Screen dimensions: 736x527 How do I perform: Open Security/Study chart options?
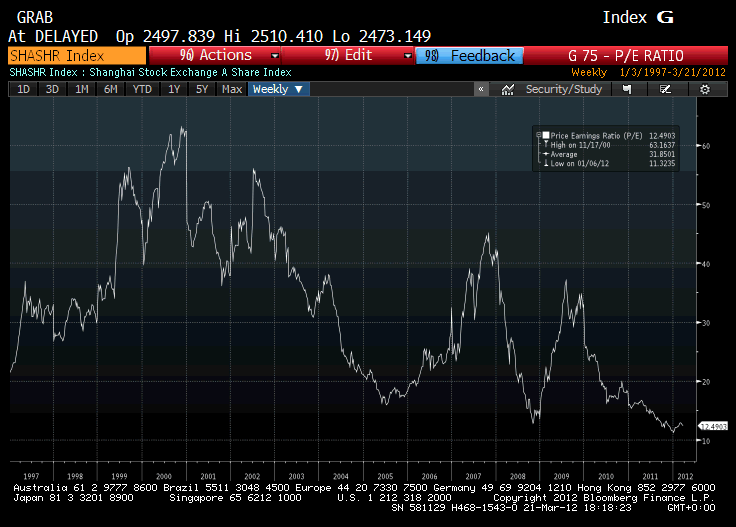tap(552, 89)
